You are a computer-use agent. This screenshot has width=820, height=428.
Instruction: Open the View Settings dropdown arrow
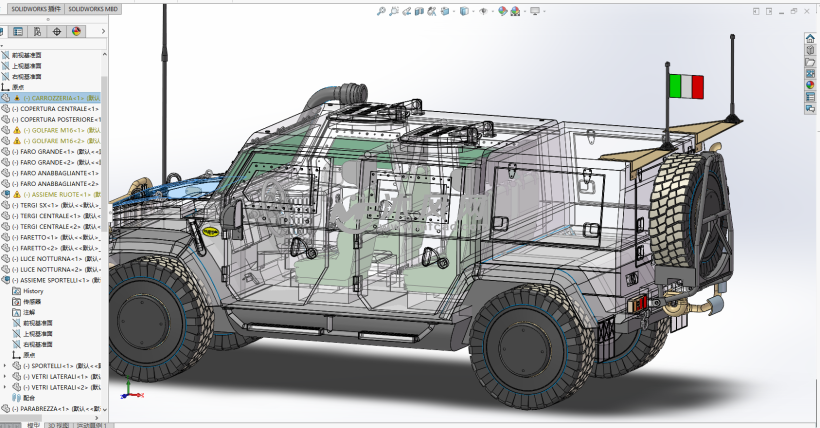point(544,11)
